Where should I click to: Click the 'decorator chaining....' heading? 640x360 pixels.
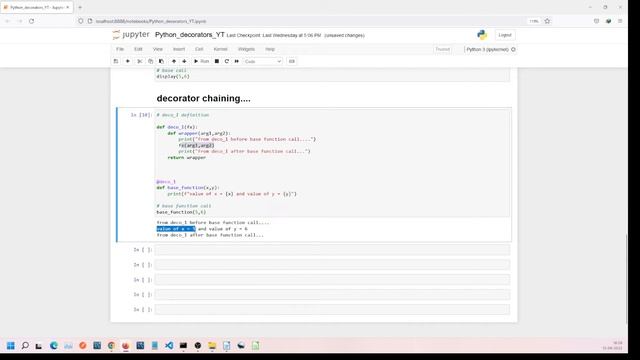(203, 98)
